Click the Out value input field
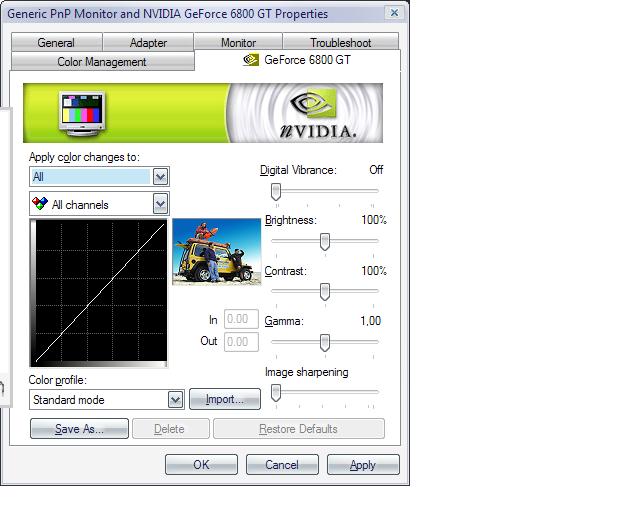The width and height of the screenshot is (640, 512). pos(241,341)
